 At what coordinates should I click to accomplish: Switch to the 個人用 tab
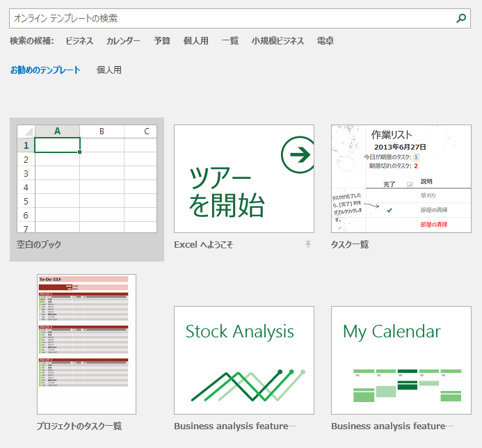tap(109, 70)
